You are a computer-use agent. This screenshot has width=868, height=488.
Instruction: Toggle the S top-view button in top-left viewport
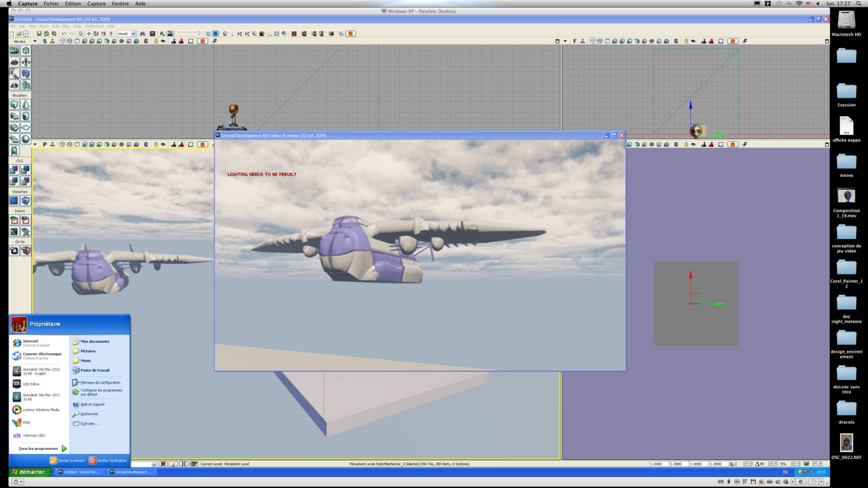pos(44,41)
